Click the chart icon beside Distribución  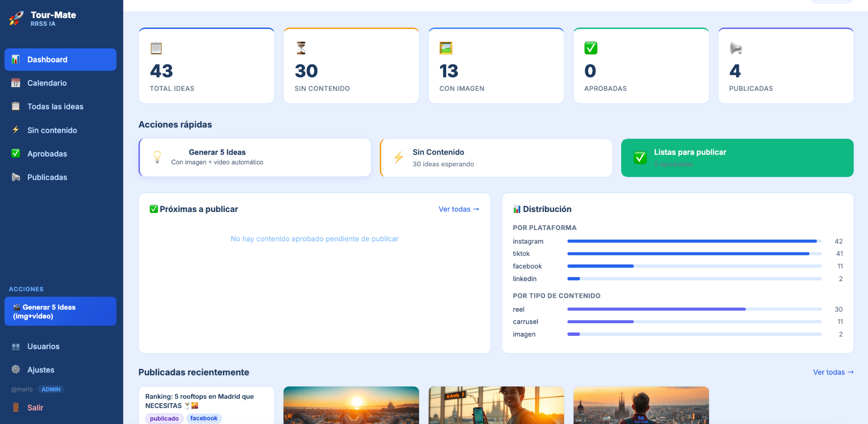(x=517, y=209)
